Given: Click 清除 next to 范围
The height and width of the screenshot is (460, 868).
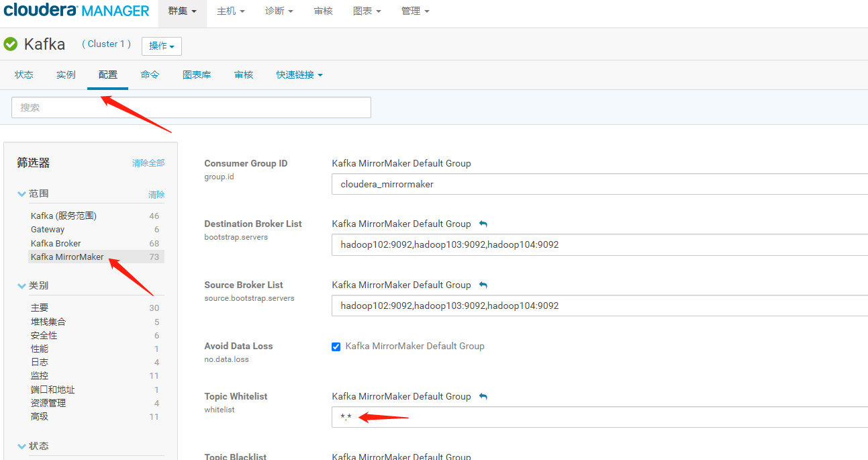Looking at the screenshot, I should pos(156,195).
